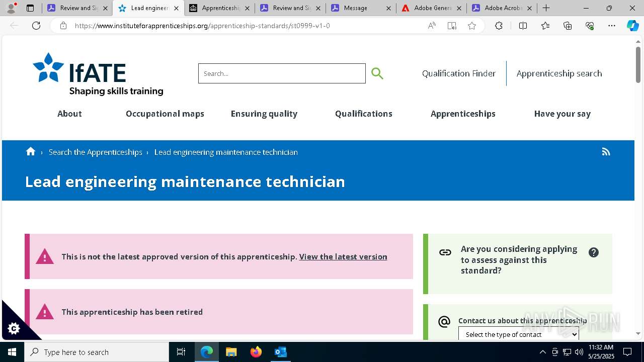Open the Favorites list icon
Screen dimensions: 644x362
(545, 26)
